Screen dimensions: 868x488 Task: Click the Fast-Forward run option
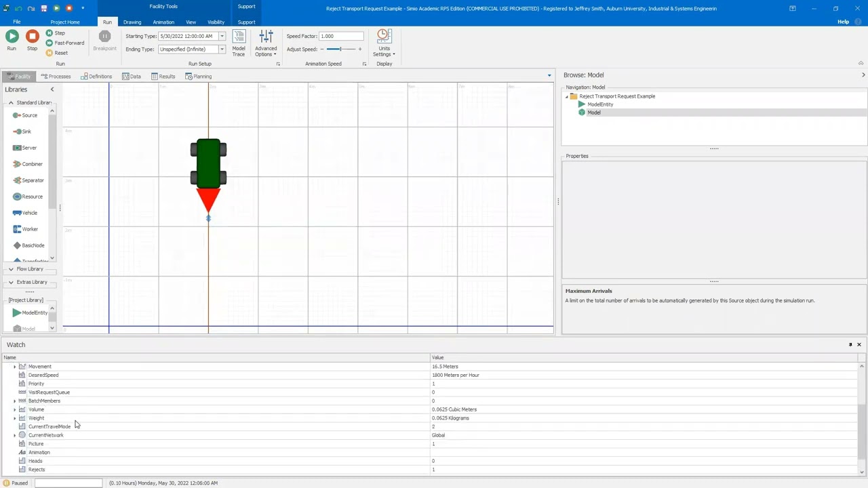65,43
